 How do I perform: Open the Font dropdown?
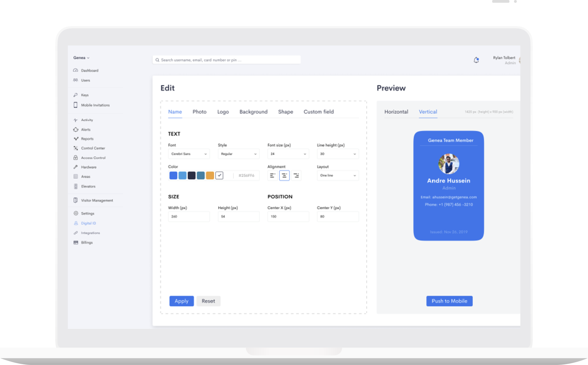point(189,154)
